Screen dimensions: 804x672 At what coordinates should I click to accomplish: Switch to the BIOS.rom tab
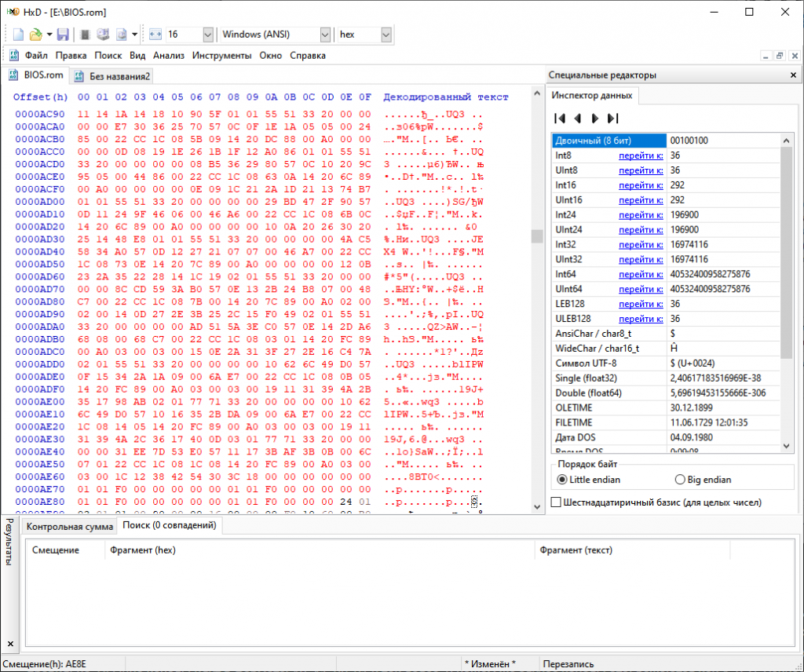point(35,75)
